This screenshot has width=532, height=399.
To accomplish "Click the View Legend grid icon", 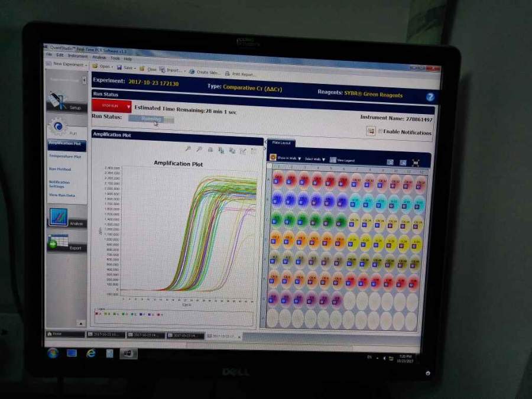I will tap(333, 160).
